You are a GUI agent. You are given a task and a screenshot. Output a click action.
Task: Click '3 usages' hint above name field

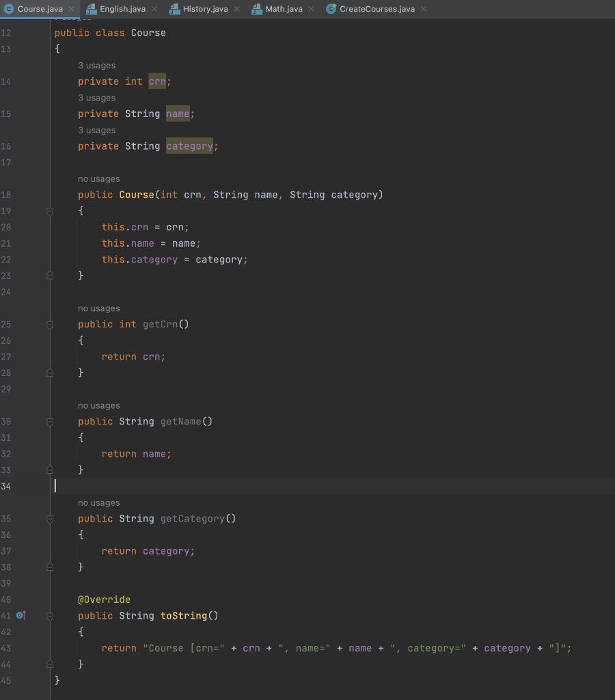pos(96,98)
